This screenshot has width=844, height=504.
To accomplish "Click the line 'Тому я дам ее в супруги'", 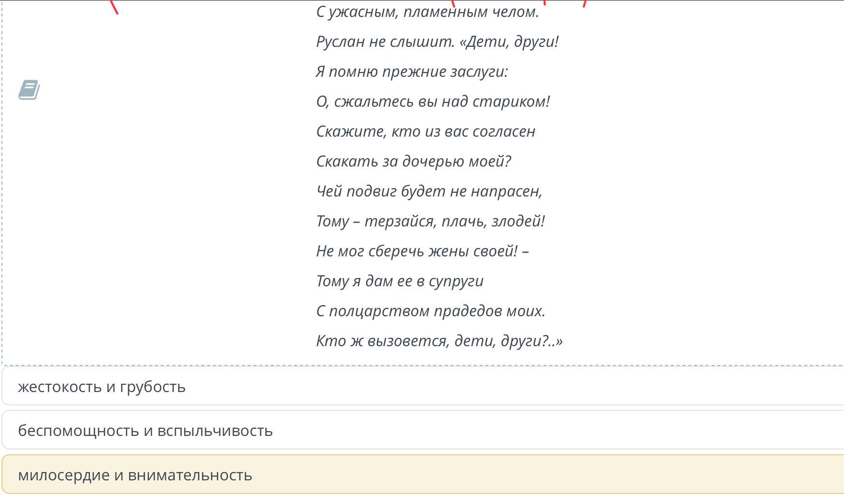I will [x=400, y=281].
